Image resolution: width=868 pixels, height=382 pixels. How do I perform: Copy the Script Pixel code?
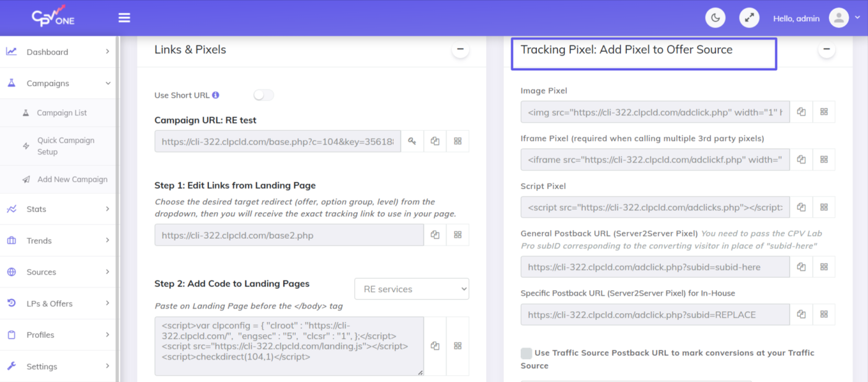pos(801,207)
